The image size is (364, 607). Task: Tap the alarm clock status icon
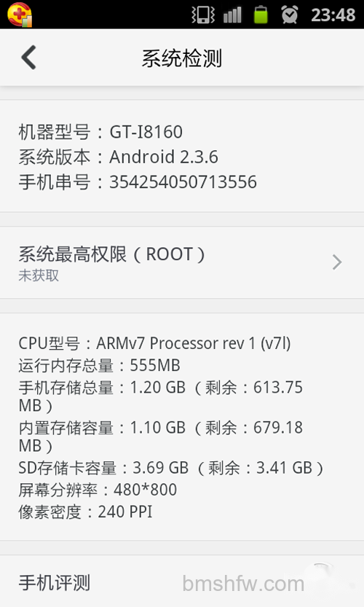pos(290,15)
